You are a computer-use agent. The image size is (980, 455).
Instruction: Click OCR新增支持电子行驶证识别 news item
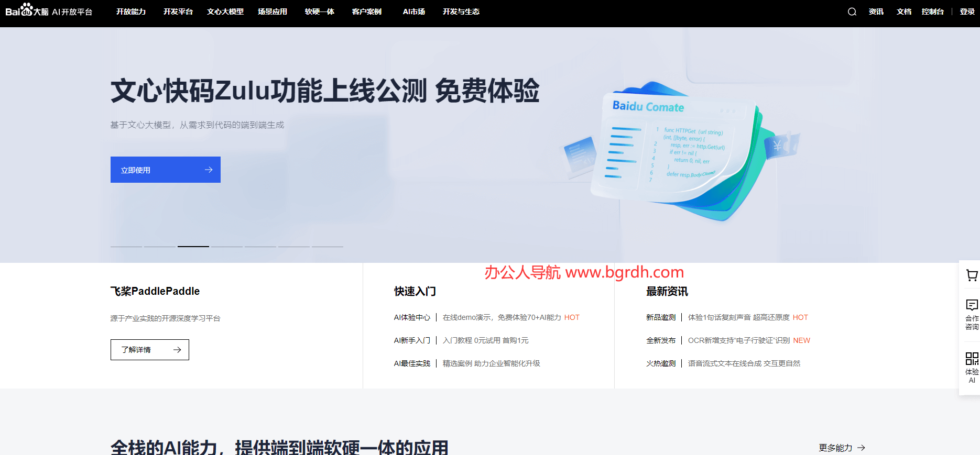(739, 340)
